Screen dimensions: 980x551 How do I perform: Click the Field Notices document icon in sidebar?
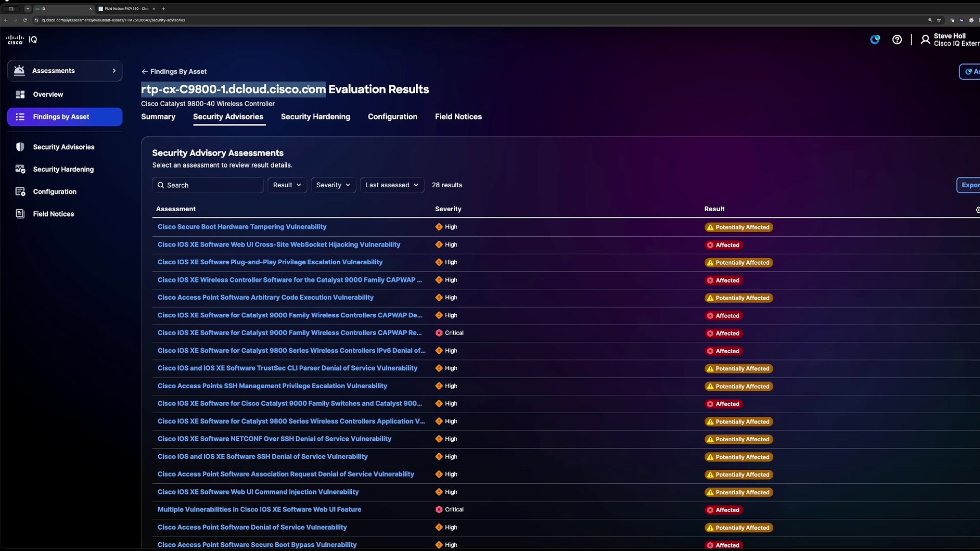coord(20,214)
